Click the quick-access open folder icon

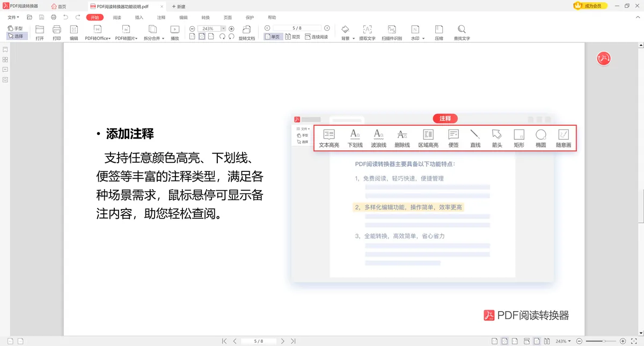tap(29, 17)
